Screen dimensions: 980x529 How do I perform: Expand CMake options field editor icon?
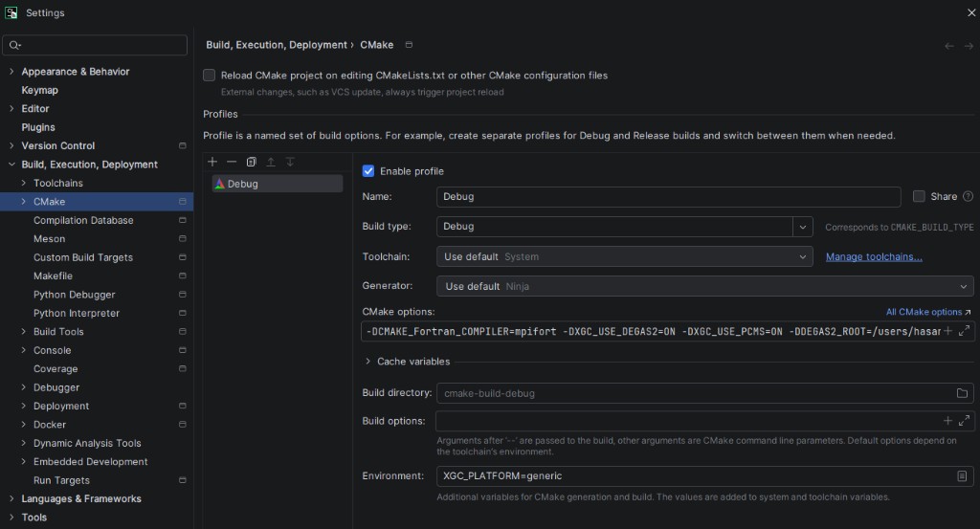coord(965,330)
